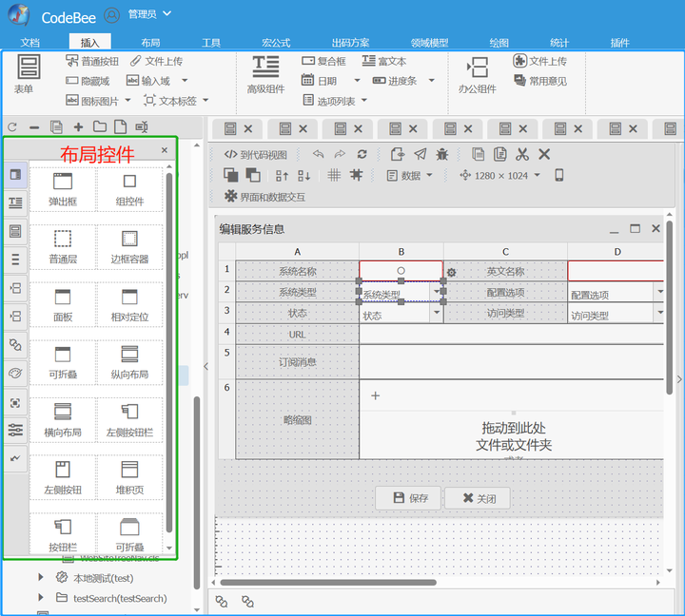Select the 纵向布局 layout control
The image size is (685, 616).
(129, 362)
